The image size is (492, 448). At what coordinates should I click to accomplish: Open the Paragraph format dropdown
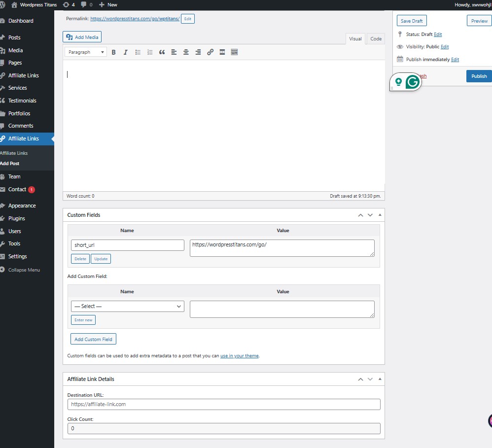86,52
